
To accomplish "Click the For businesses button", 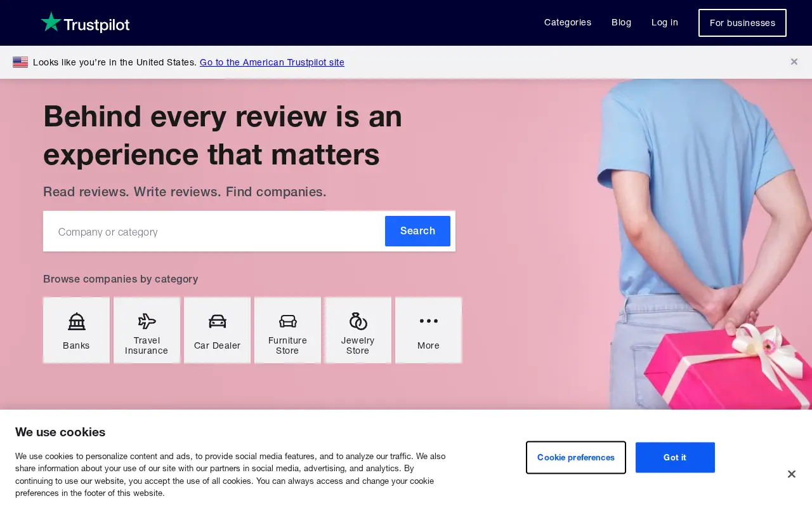I will [742, 23].
